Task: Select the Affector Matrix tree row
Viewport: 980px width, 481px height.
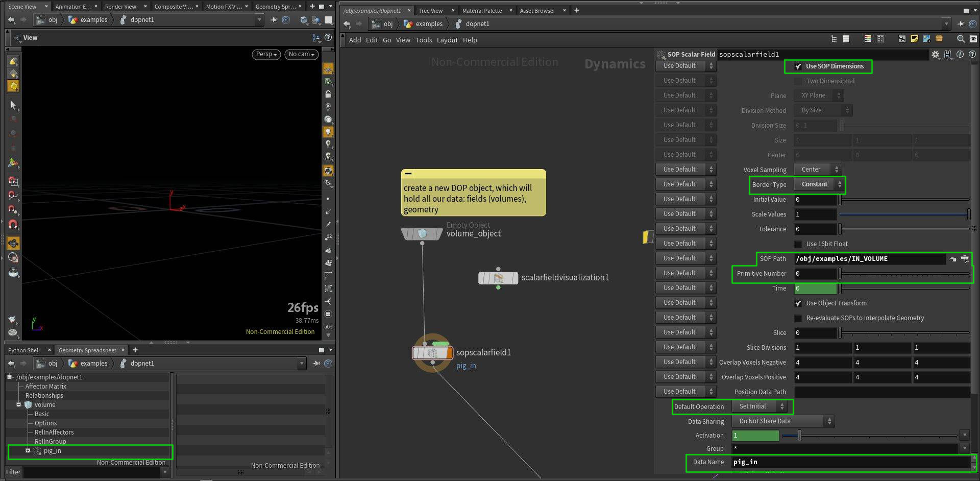Action: [45, 387]
